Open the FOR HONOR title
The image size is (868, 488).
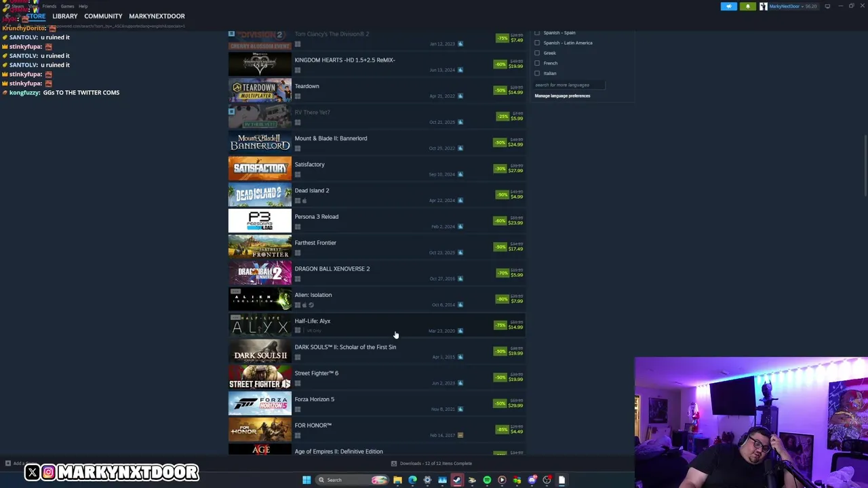(313, 426)
